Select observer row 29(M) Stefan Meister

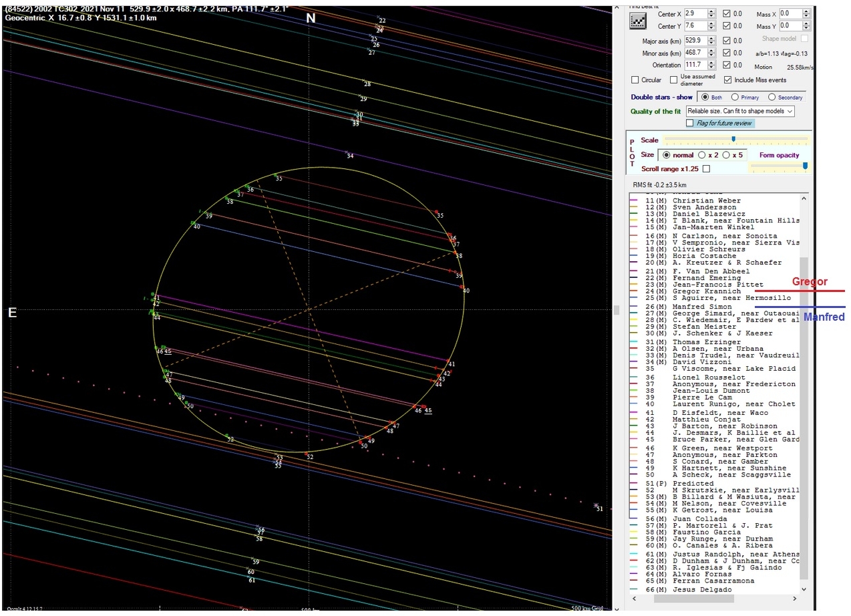(x=714, y=327)
